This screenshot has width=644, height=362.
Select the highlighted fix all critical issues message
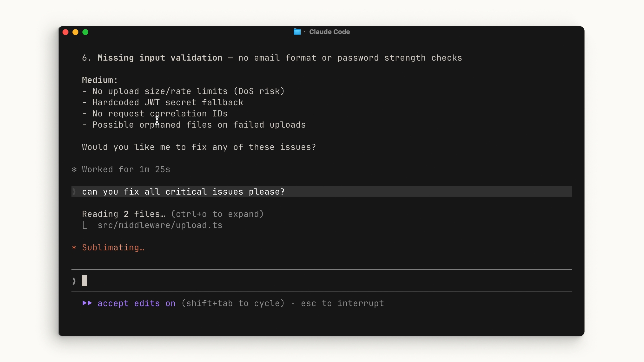tap(183, 192)
